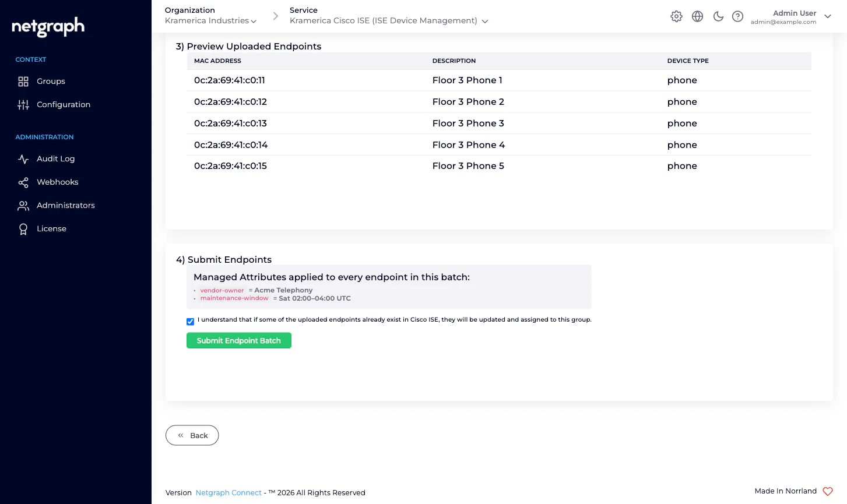The image size is (847, 504).
Task: Select the Configuration sliders icon
Action: [x=23, y=104]
